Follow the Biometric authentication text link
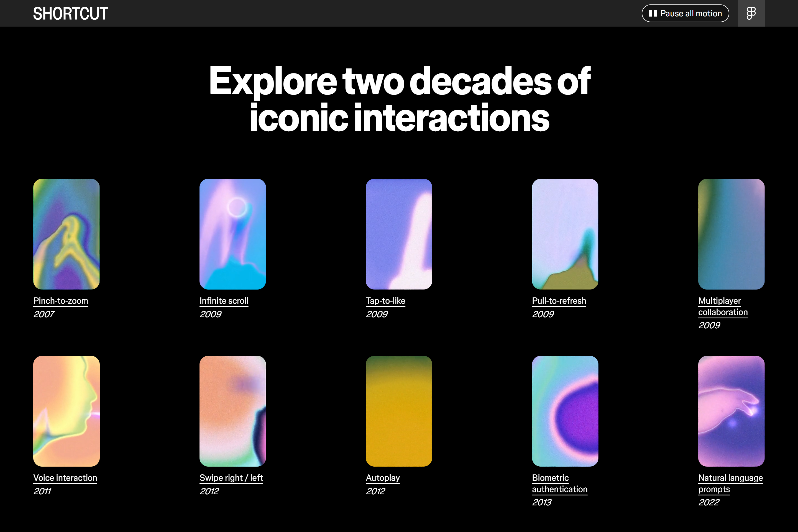Image resolution: width=798 pixels, height=532 pixels. [559, 484]
